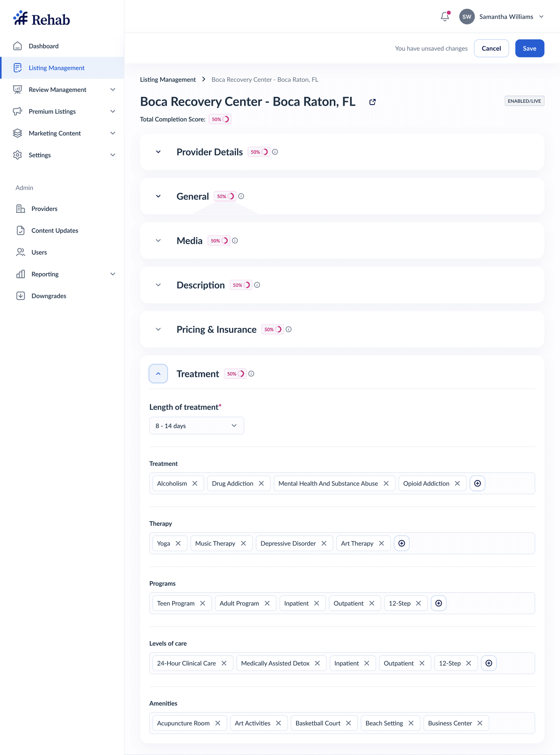This screenshot has height=755, width=560.
Task: Remove the Basketball Court tag
Action: coord(348,723)
